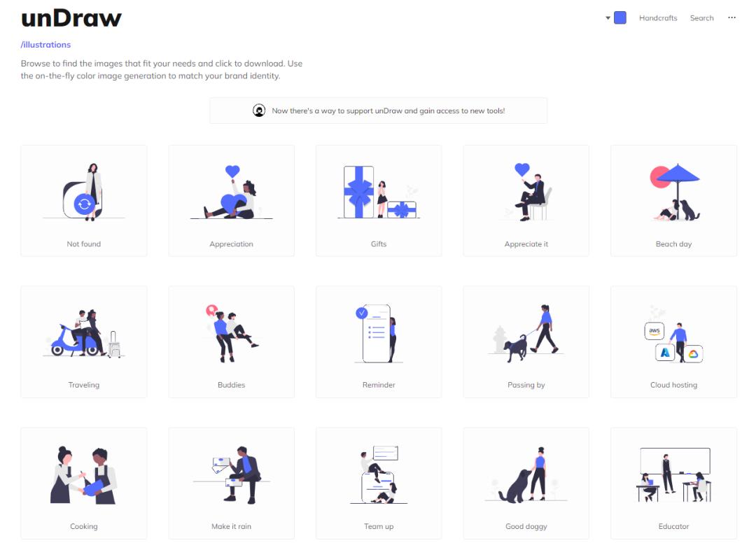Image resolution: width=756 pixels, height=543 pixels.
Task: Click the blue color swatch
Action: coord(620,17)
